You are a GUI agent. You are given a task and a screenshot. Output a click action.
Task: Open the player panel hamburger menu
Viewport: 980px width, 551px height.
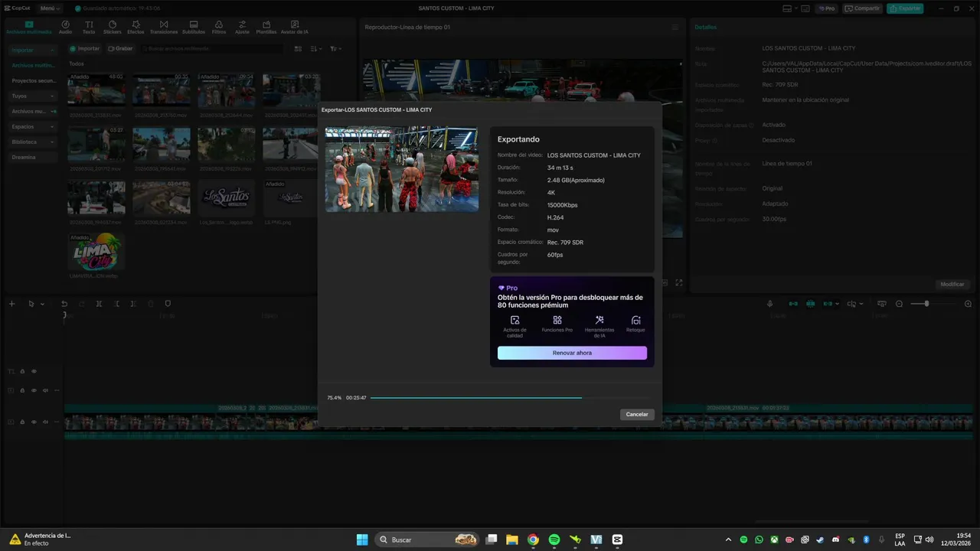click(x=675, y=27)
